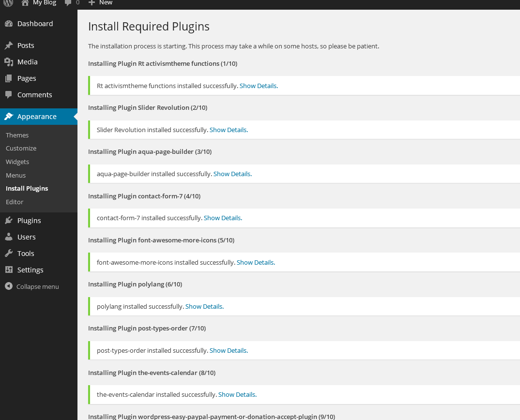
Task: Click the Settings sliders icon
Action: coord(9,270)
